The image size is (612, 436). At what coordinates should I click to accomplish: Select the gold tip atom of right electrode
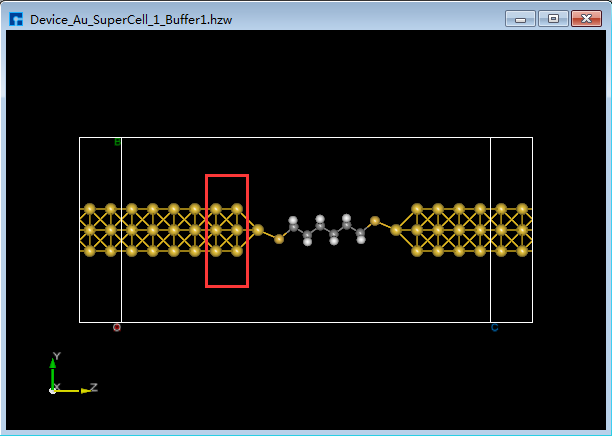[x=396, y=230]
